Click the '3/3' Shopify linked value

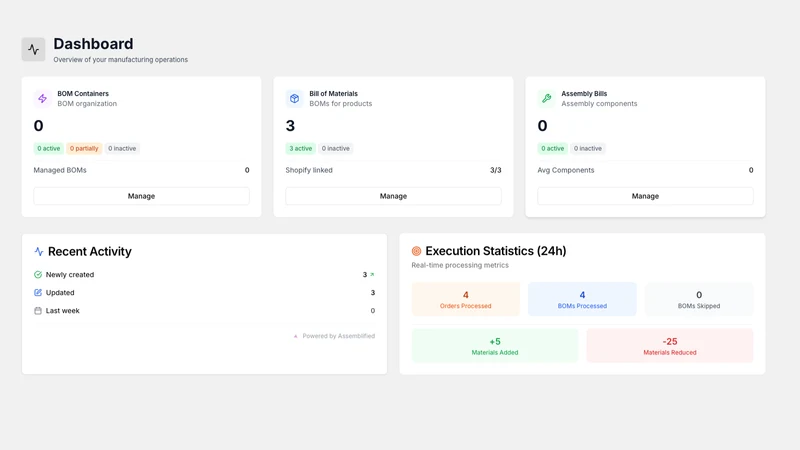[495, 170]
